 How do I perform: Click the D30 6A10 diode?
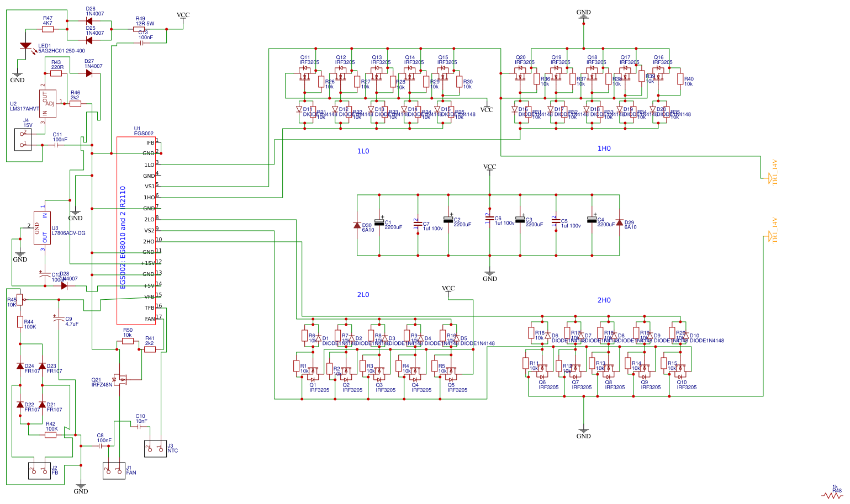point(357,225)
